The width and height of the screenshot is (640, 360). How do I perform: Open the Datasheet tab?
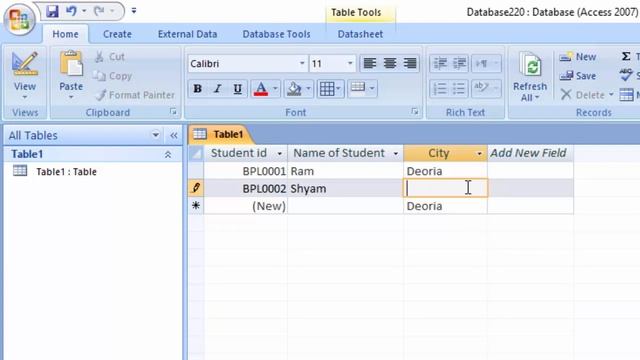click(x=360, y=34)
